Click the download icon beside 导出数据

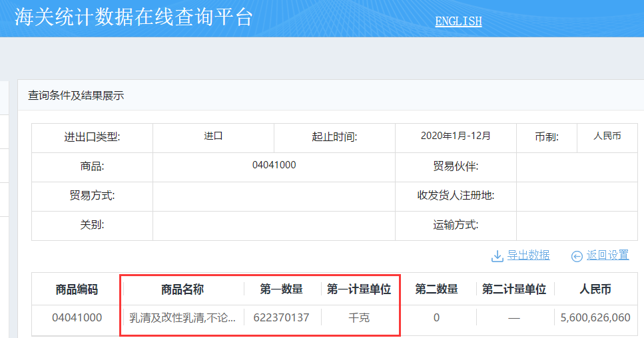coord(497,255)
